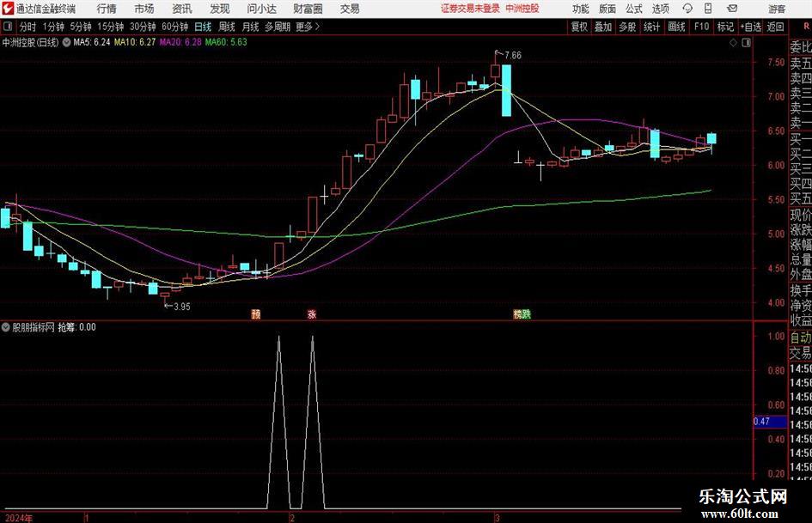812x523 pixels.
Task: Add stock via +自选 button
Action: (x=750, y=27)
